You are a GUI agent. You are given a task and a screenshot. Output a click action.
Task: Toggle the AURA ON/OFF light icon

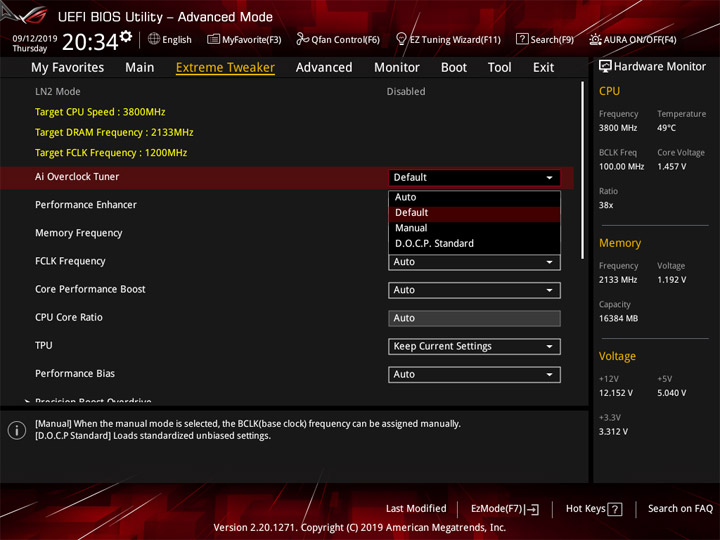point(595,39)
